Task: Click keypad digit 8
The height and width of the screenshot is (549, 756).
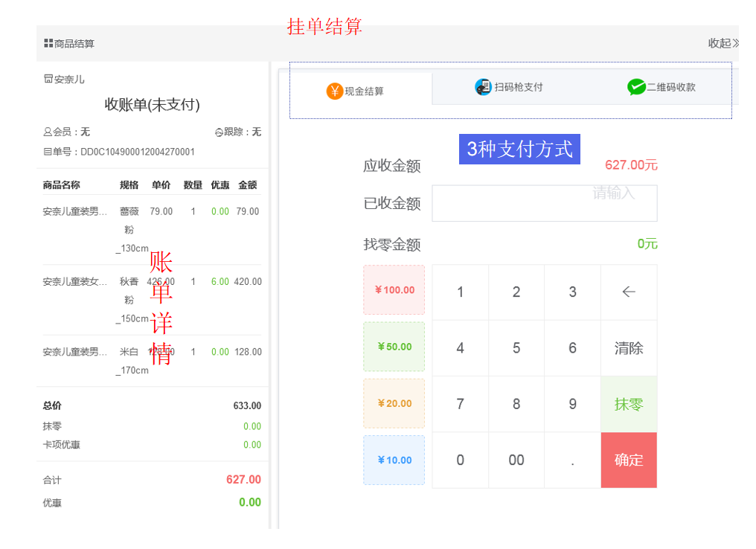Action: pyautogui.click(x=516, y=404)
